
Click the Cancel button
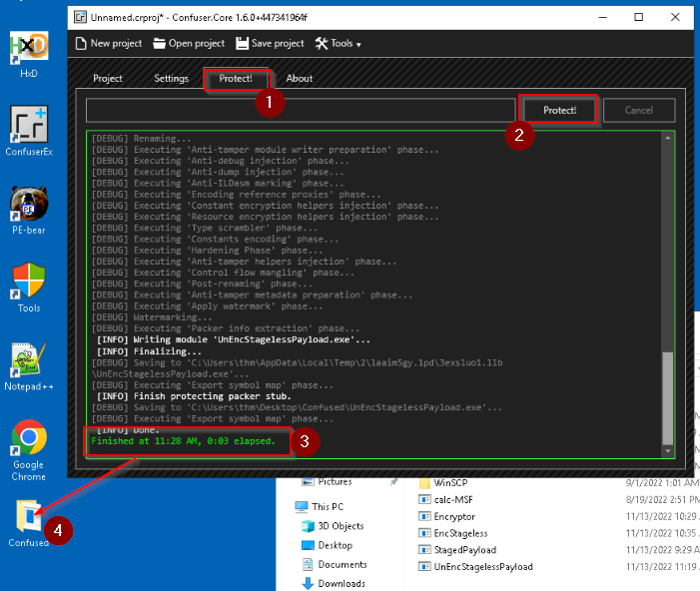pos(639,110)
